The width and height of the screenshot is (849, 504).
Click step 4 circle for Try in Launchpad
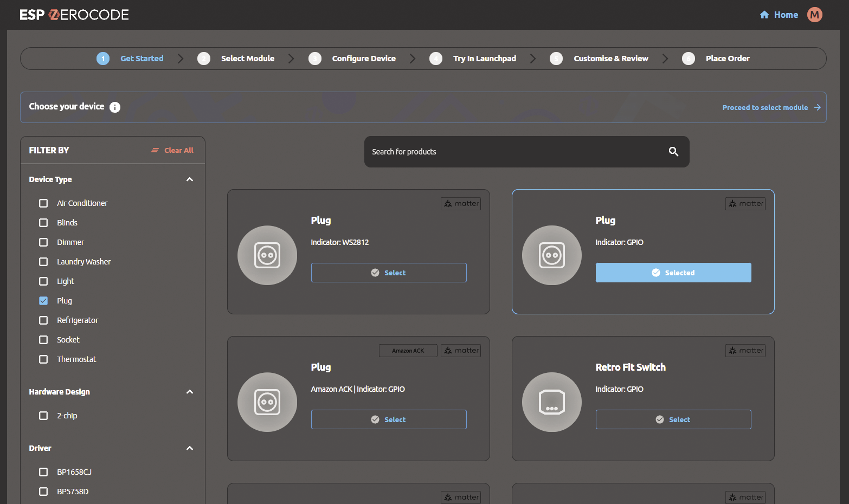436,59
